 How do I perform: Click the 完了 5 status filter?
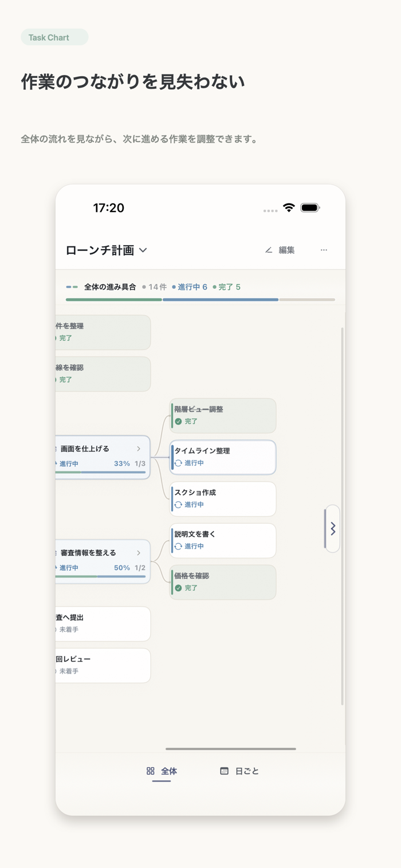pyautogui.click(x=226, y=287)
